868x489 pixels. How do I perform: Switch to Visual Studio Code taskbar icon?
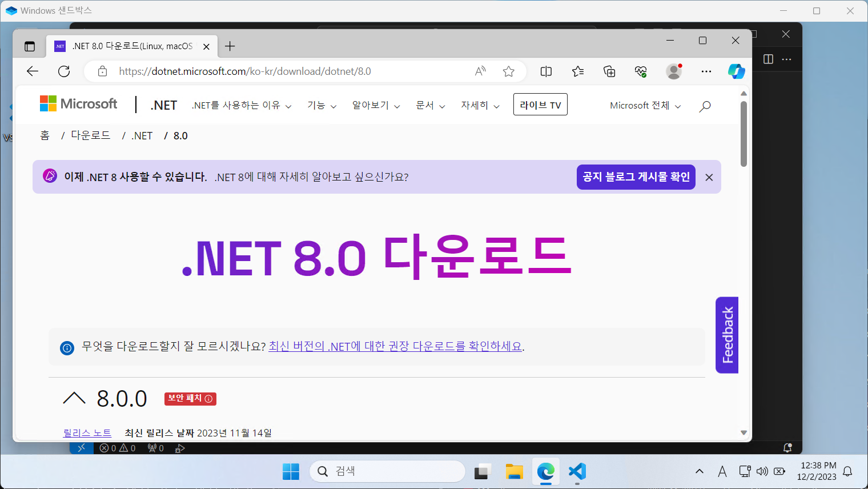[577, 471]
